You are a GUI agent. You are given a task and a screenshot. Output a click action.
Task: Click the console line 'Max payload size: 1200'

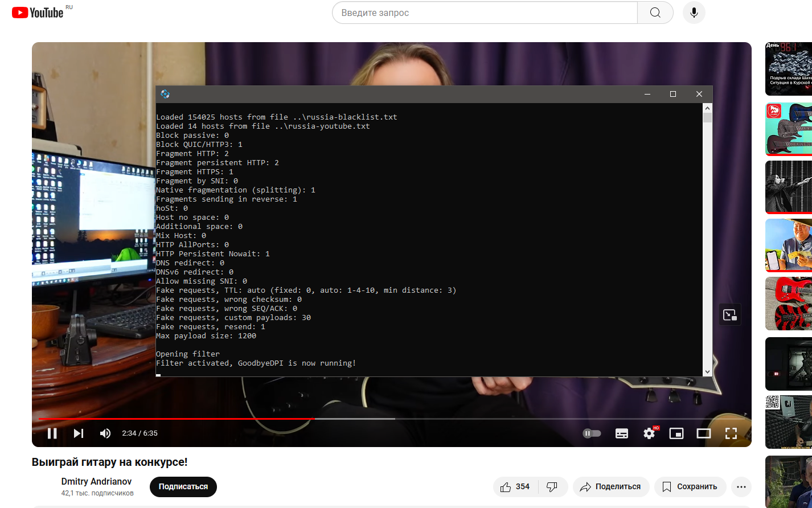coord(206,336)
